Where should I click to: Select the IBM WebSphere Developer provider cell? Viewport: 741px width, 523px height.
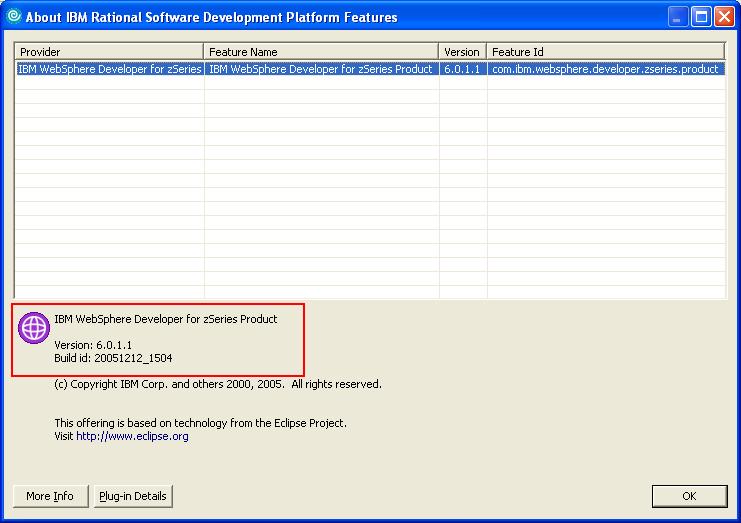click(109, 70)
